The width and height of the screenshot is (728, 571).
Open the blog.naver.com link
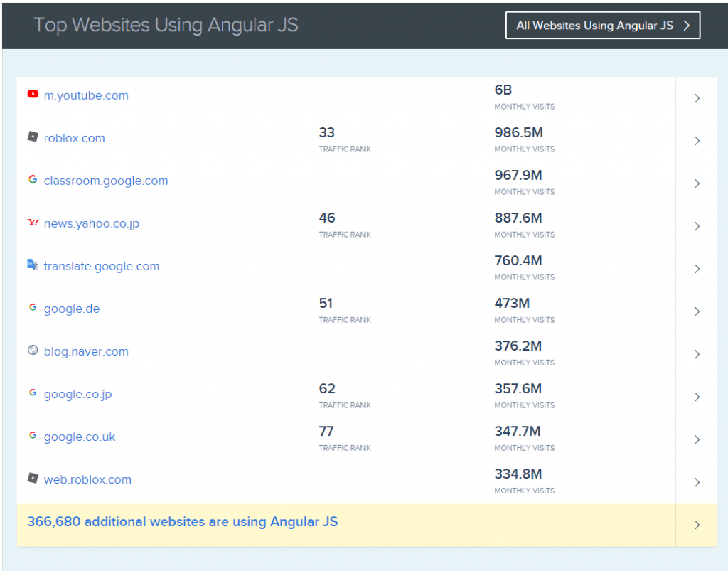pyautogui.click(x=86, y=351)
